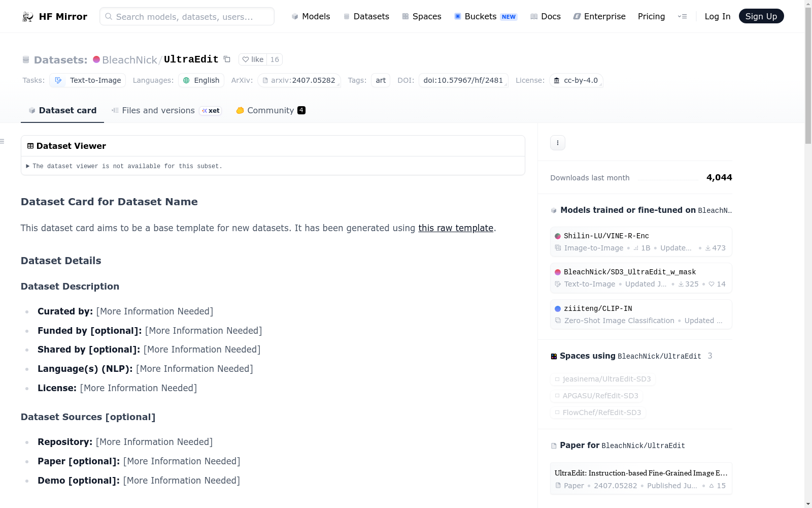The height and width of the screenshot is (508, 812).
Task: Click scrollbar down arrow
Action: 808,504
